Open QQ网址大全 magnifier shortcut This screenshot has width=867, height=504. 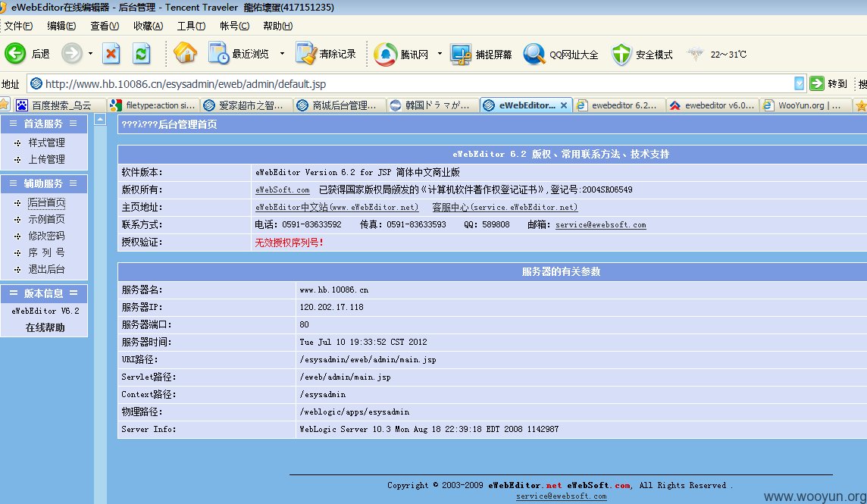click(x=561, y=54)
